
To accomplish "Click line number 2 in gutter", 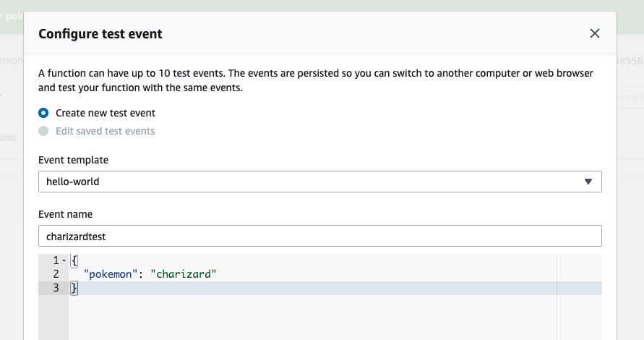I will pos(56,274).
